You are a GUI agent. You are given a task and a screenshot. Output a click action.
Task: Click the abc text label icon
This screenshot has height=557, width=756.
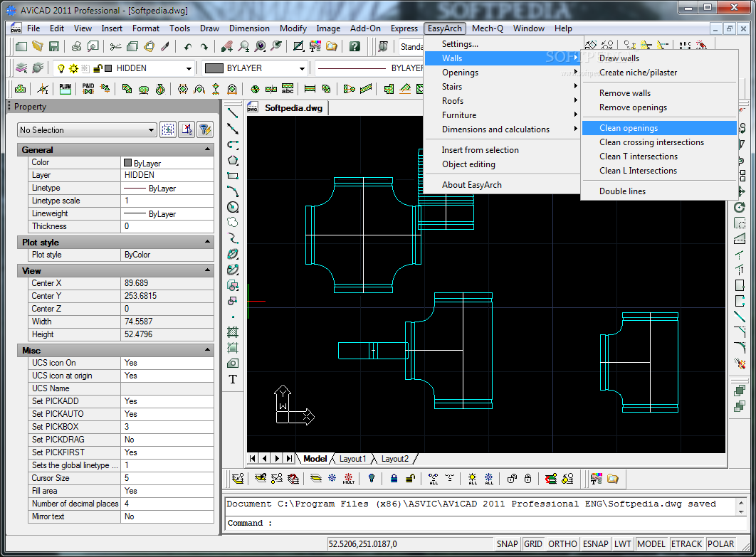coord(288,89)
